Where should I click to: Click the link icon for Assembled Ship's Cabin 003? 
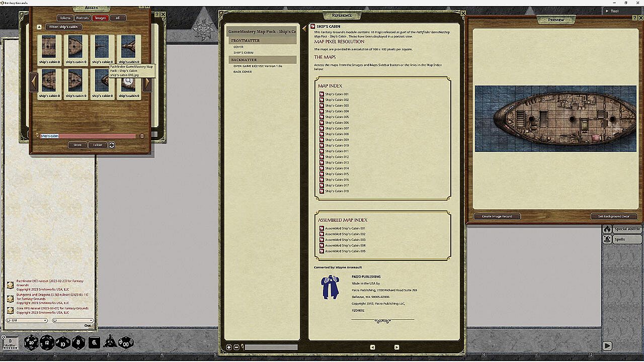(x=322, y=240)
